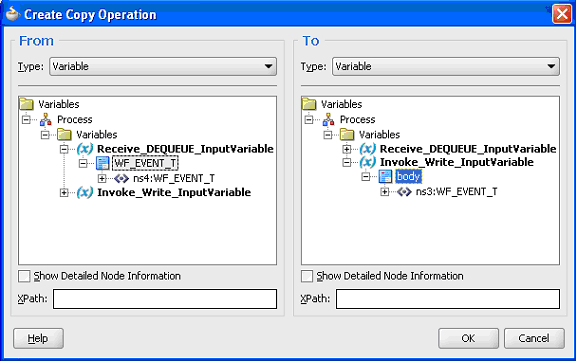Collapse WF_EVENT_T part in From tree
576x361 pixels.
tap(83, 163)
